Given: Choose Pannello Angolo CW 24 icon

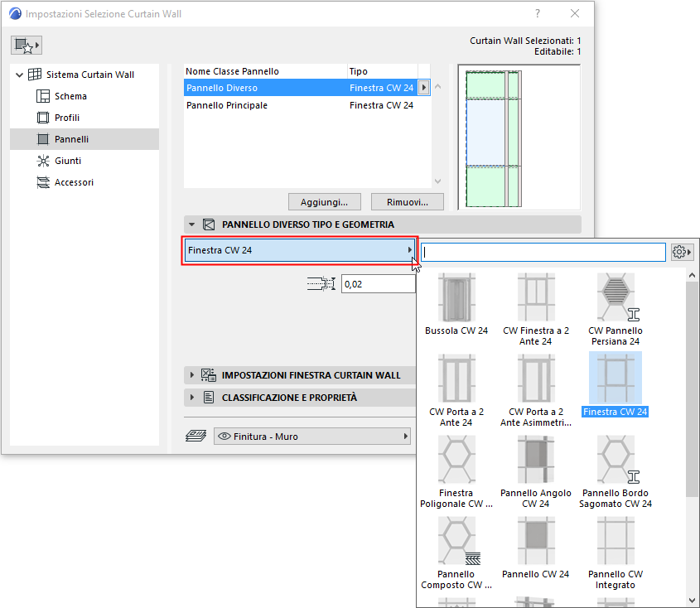Looking at the screenshot, I should tap(536, 461).
